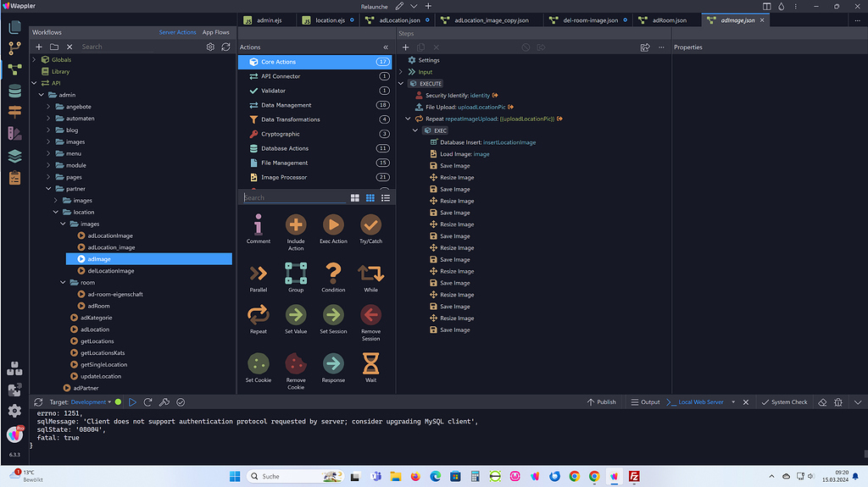Expand the Globals tree node
Image resolution: width=868 pixels, height=487 pixels.
coord(34,60)
